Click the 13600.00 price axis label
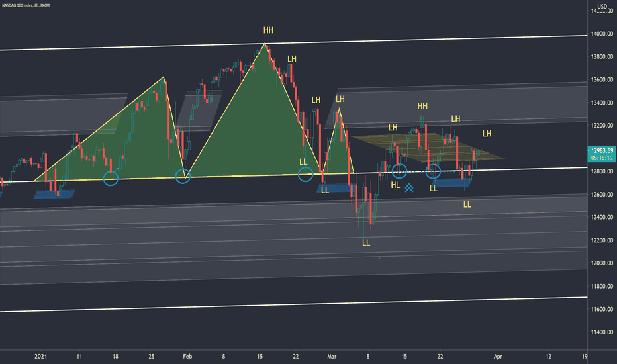This screenshot has height=364, width=617. pos(602,79)
